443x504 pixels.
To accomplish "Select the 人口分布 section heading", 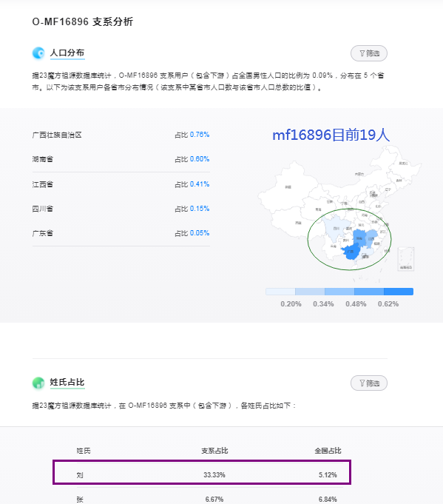I will (67, 53).
